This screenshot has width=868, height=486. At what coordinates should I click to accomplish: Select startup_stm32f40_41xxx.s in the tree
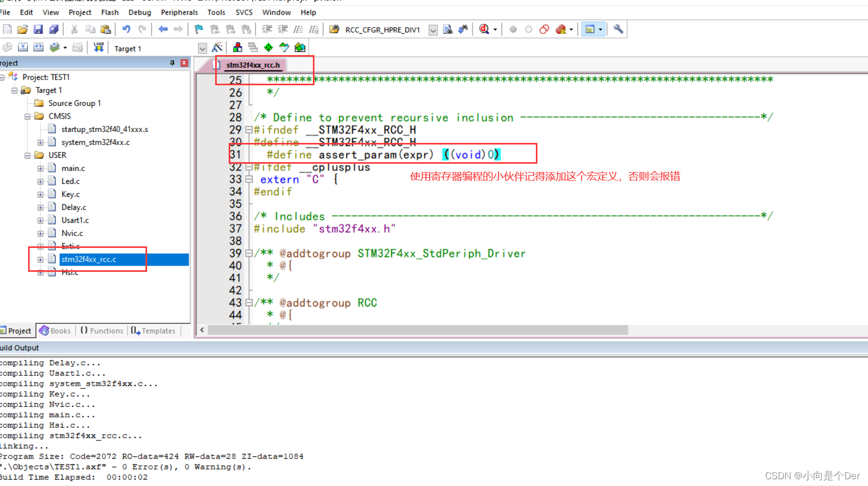tap(104, 129)
